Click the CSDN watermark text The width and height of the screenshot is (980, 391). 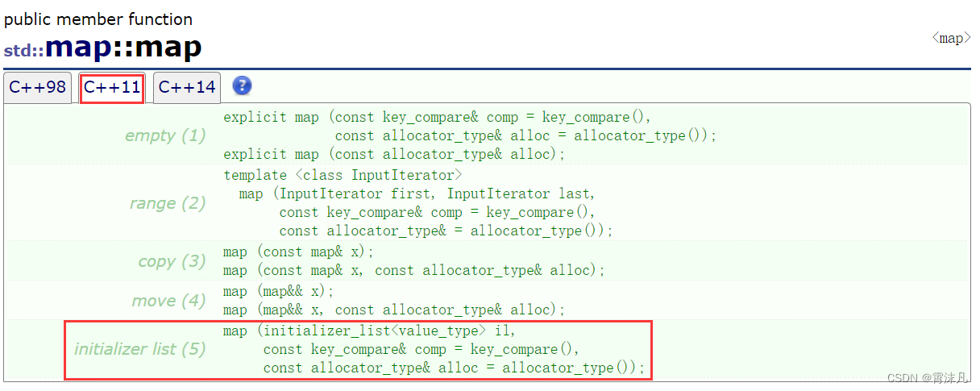[x=928, y=377]
